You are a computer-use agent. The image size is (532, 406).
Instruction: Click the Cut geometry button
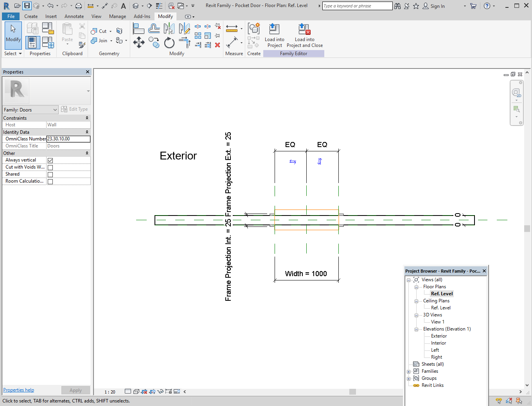[99, 31]
